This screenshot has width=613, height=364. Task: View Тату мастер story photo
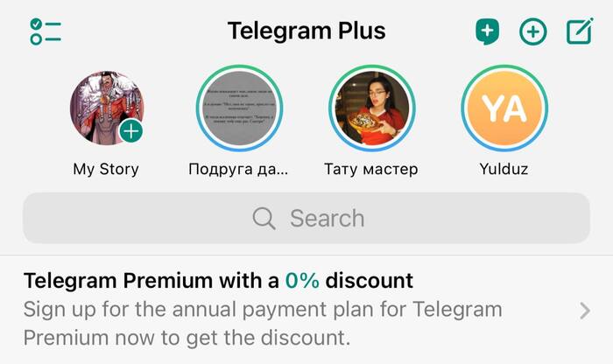click(372, 108)
